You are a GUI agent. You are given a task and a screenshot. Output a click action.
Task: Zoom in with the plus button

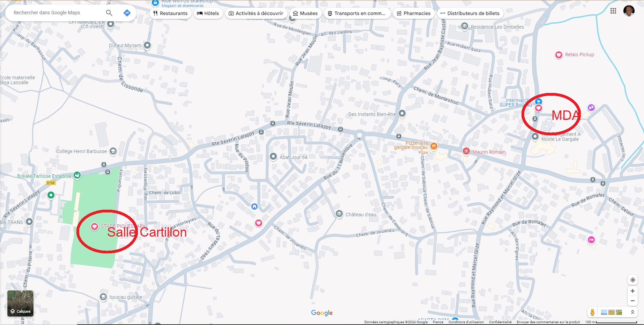[x=632, y=291]
